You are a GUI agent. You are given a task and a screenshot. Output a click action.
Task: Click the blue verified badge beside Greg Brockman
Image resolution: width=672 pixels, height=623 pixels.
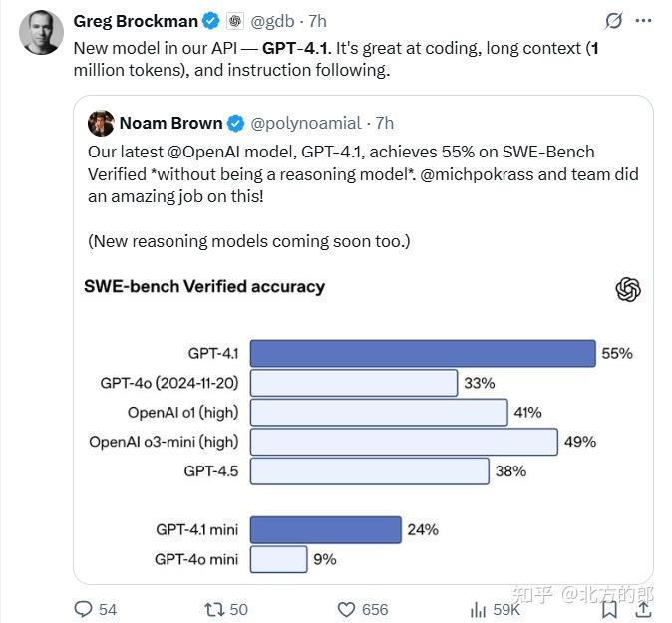[211, 20]
